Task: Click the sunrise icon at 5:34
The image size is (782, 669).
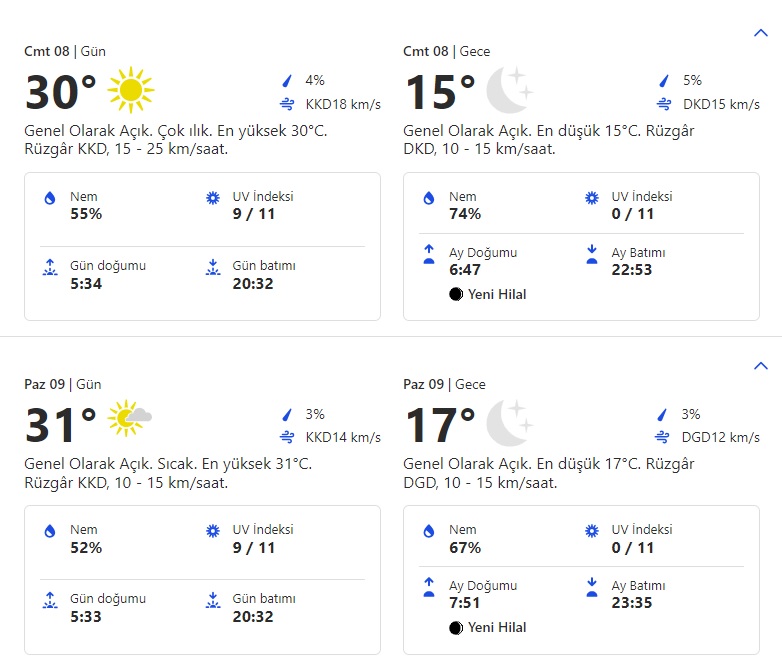Action: tap(50, 267)
